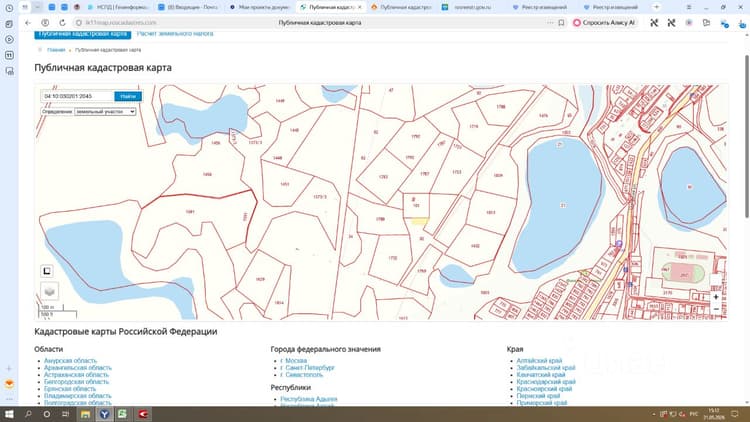
Task: Click the РУС language indicator in tray
Action: pos(694,414)
